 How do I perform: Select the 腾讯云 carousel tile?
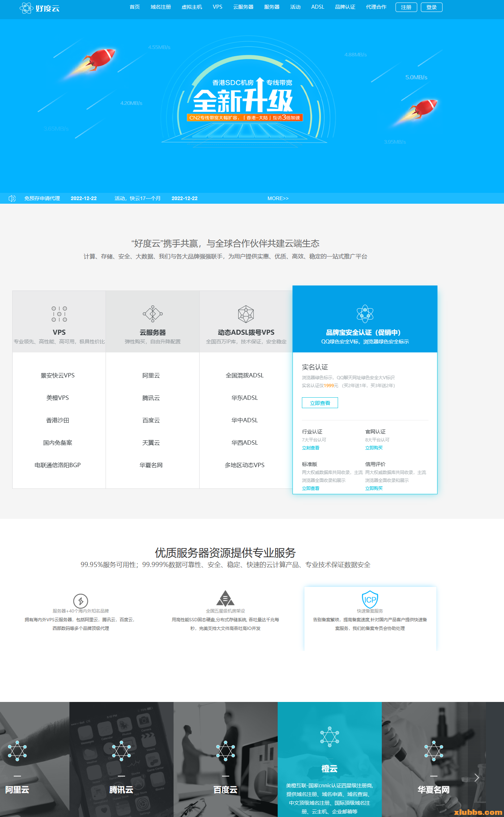coord(121,760)
